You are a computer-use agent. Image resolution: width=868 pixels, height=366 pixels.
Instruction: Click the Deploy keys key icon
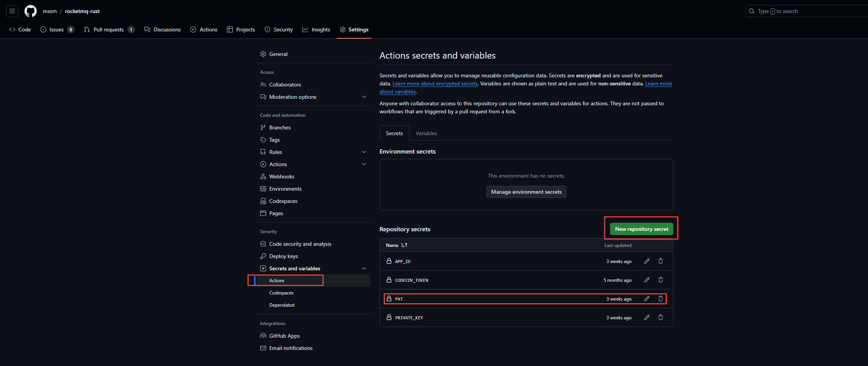(263, 256)
